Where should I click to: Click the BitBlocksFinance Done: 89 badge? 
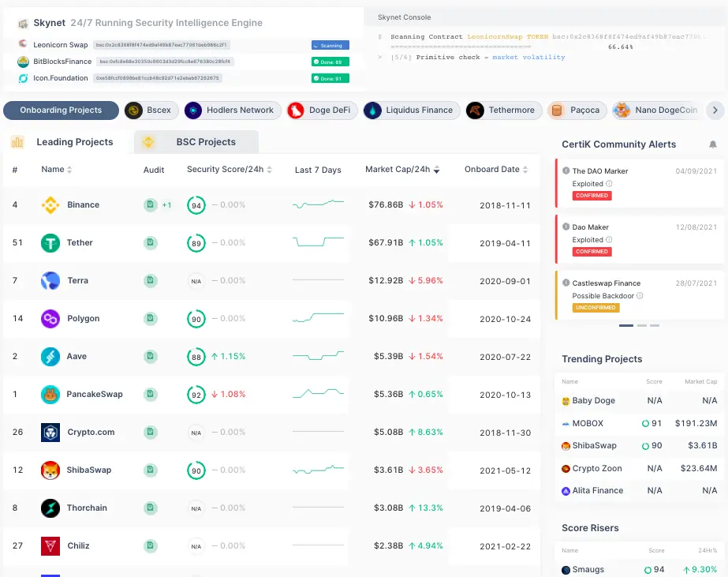330,62
